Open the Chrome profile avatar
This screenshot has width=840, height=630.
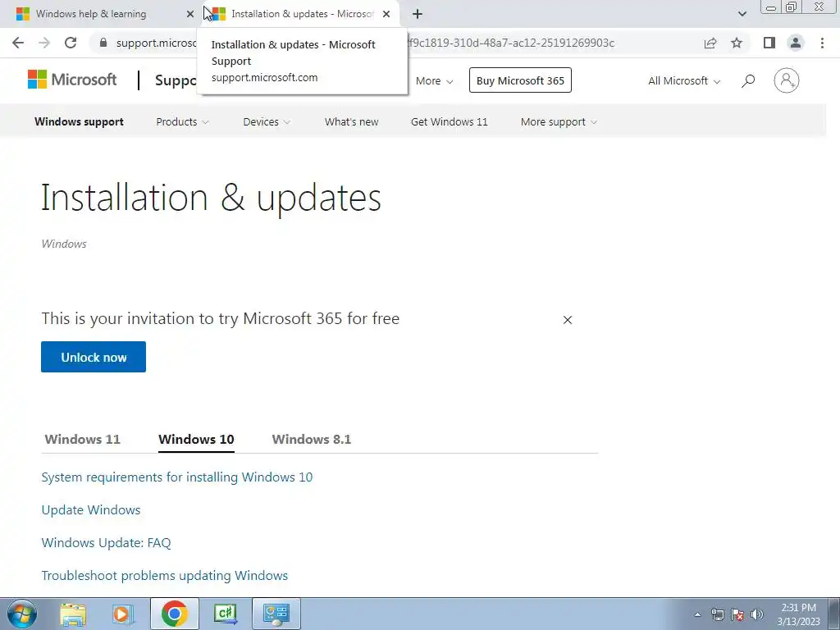pos(796,43)
